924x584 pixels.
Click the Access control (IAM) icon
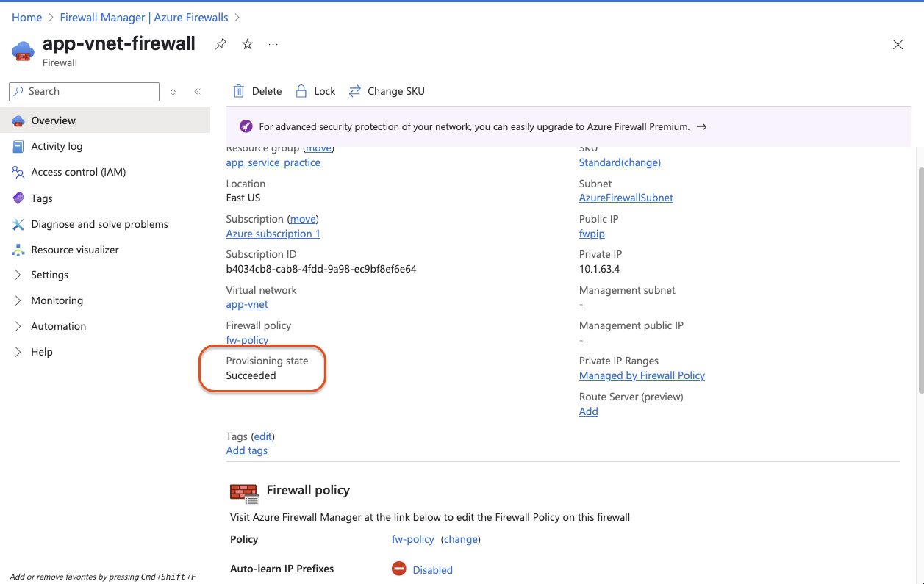[18, 172]
